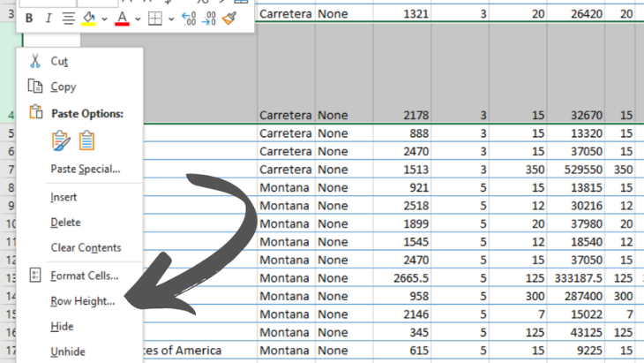Click cell with value 2146
This screenshot has width=644, height=363.
(402, 314)
